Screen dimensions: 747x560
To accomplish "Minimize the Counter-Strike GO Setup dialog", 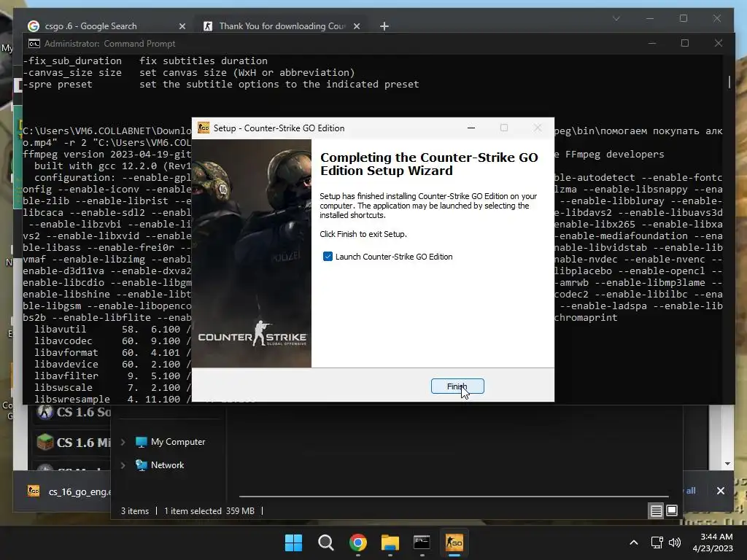I will 471,128.
